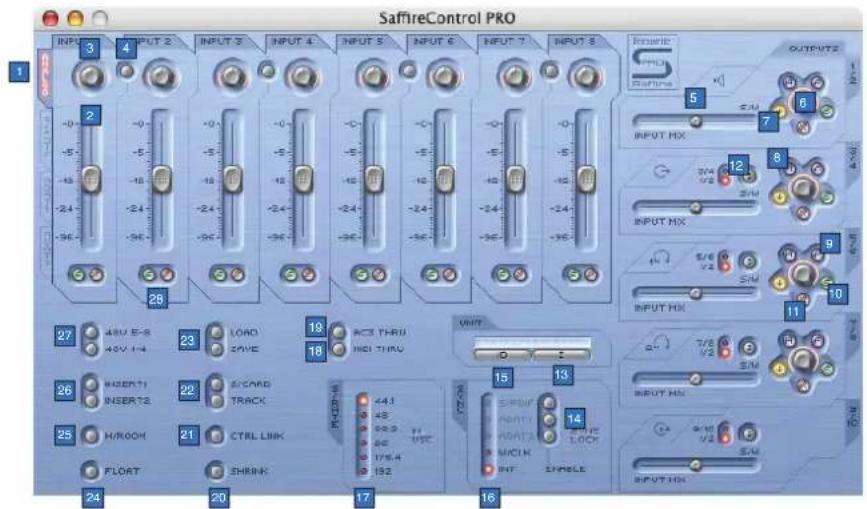Toggle the H/ROOM switch
This screenshot has width=867, height=509.
(x=91, y=435)
